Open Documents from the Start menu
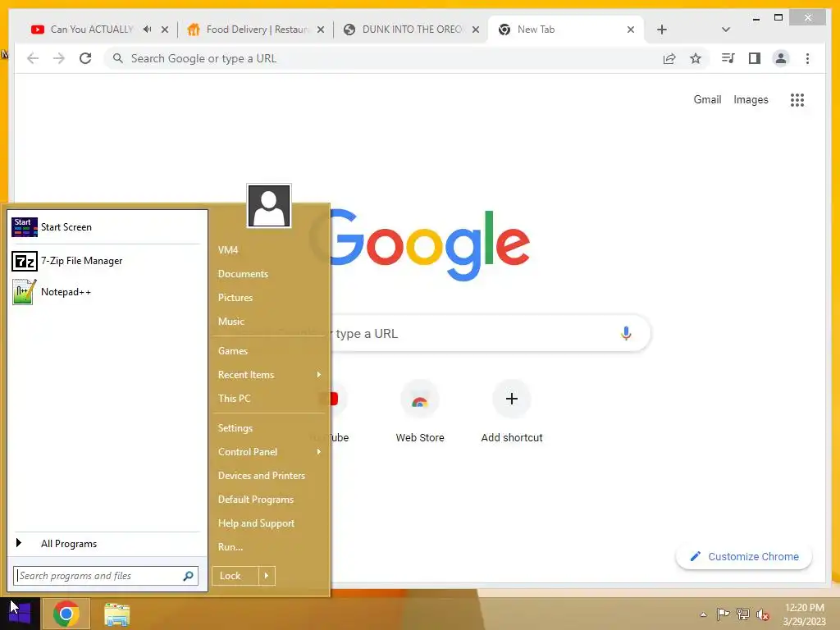This screenshot has height=630, width=840. (x=243, y=274)
